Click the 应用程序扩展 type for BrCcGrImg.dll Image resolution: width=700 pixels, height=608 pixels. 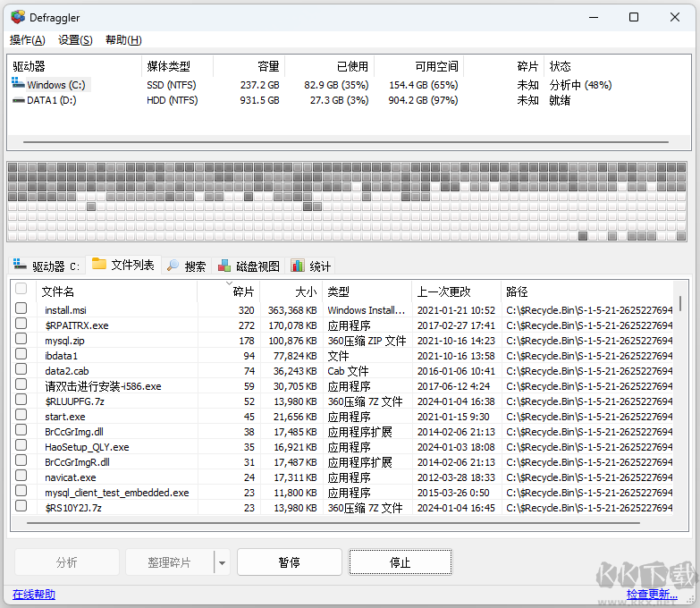(359, 432)
